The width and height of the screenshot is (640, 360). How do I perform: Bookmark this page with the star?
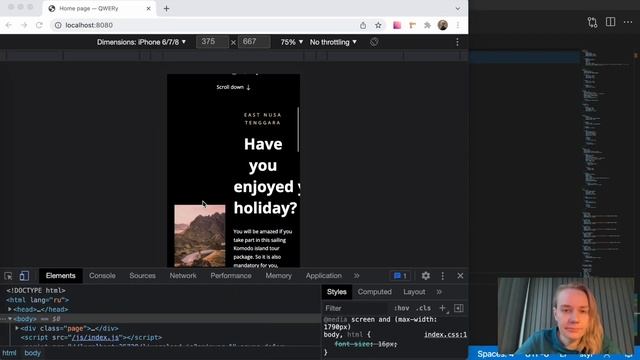(378, 25)
